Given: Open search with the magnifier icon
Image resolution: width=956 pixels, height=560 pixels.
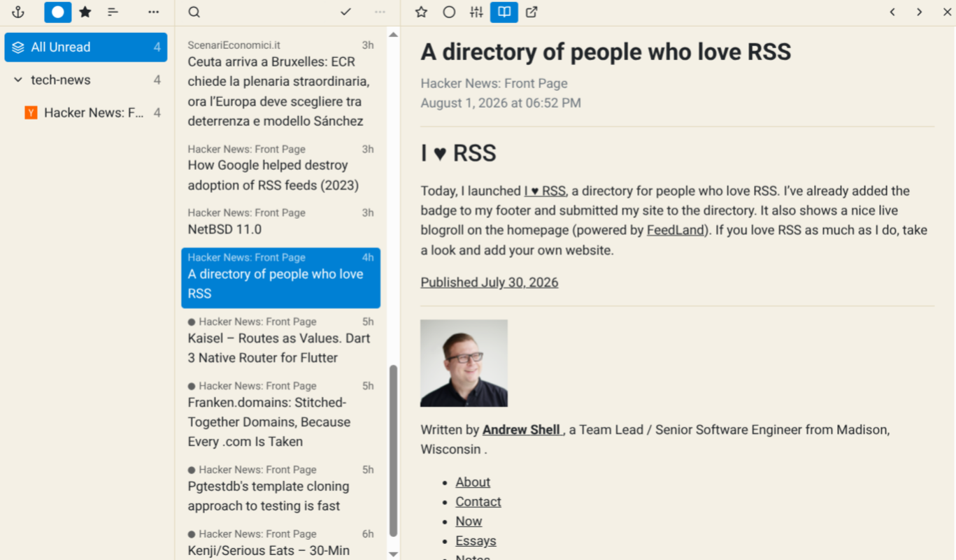Looking at the screenshot, I should pos(194,12).
